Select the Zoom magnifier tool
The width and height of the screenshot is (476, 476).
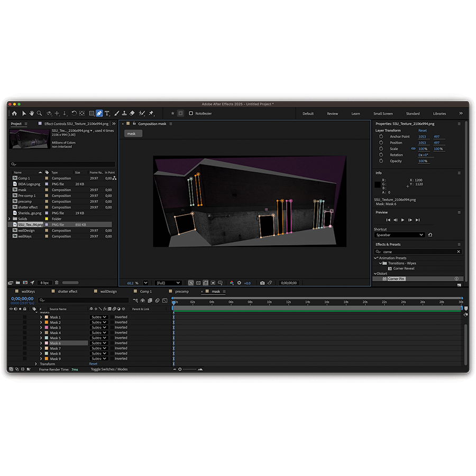point(40,113)
